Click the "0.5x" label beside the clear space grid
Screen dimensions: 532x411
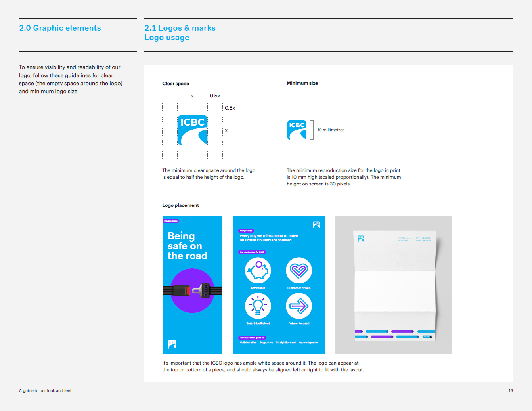[230, 108]
